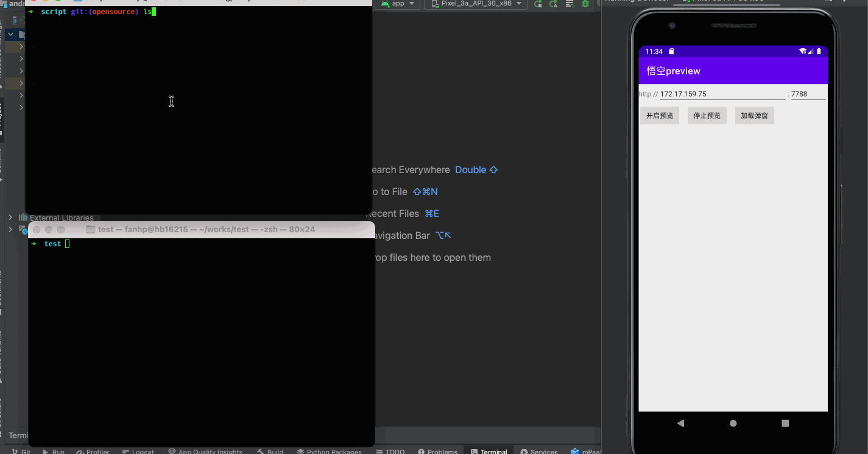Screen dimensions: 868x454
Task: Open the Services tool window tab
Action: coord(539,452)
